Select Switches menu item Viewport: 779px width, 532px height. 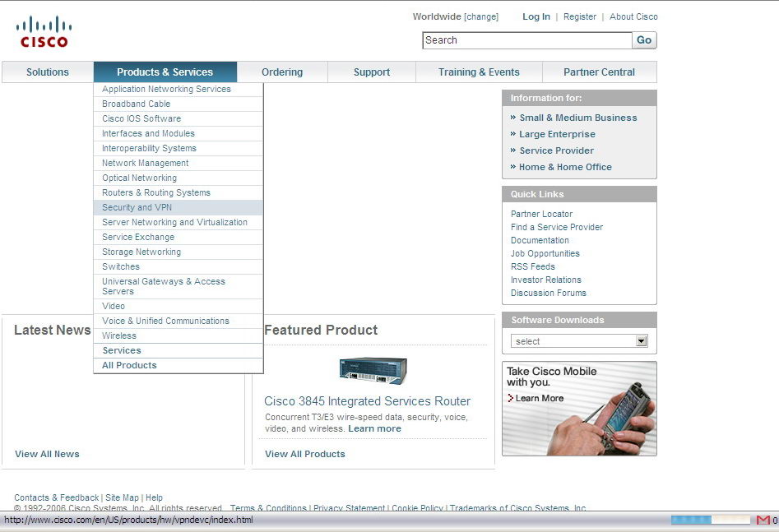[179, 266]
